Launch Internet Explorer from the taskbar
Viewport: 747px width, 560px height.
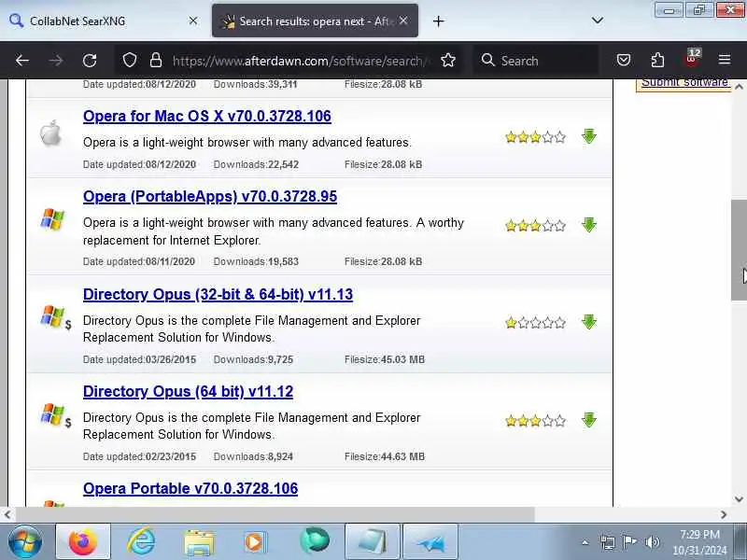141,541
